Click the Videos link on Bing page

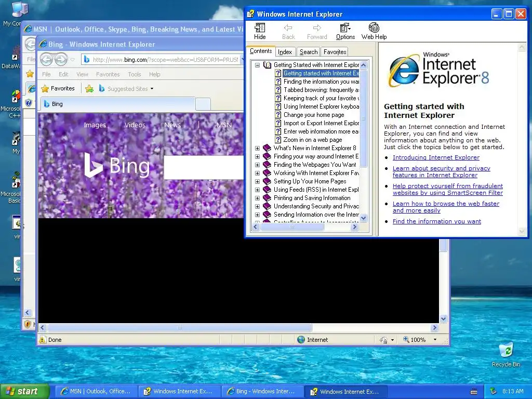(135, 125)
